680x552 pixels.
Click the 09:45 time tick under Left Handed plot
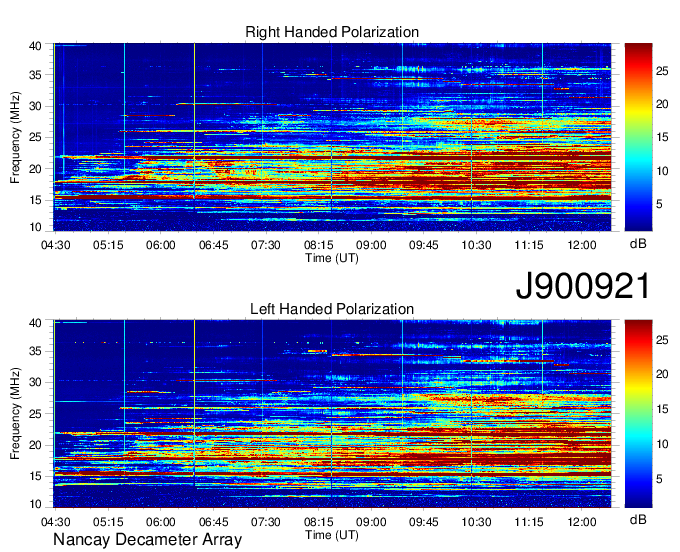click(424, 522)
